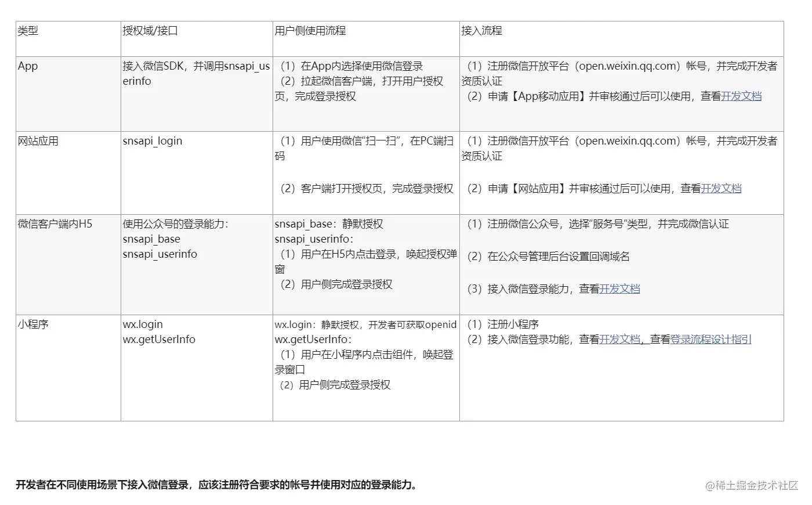Open 开发文档 link in 网站应用 row
Image resolution: width=812 pixels, height=505 pixels.
tap(721, 189)
